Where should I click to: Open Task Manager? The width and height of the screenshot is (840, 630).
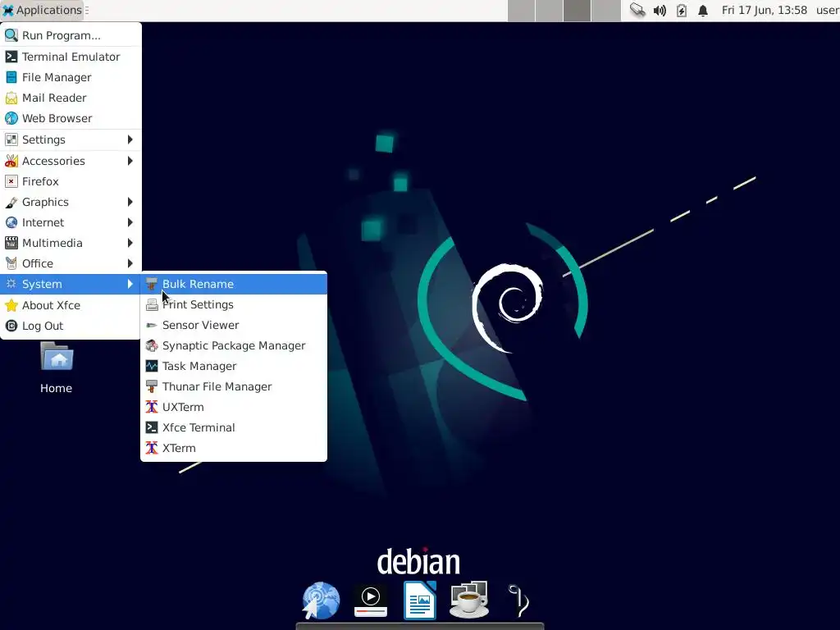[234, 366]
